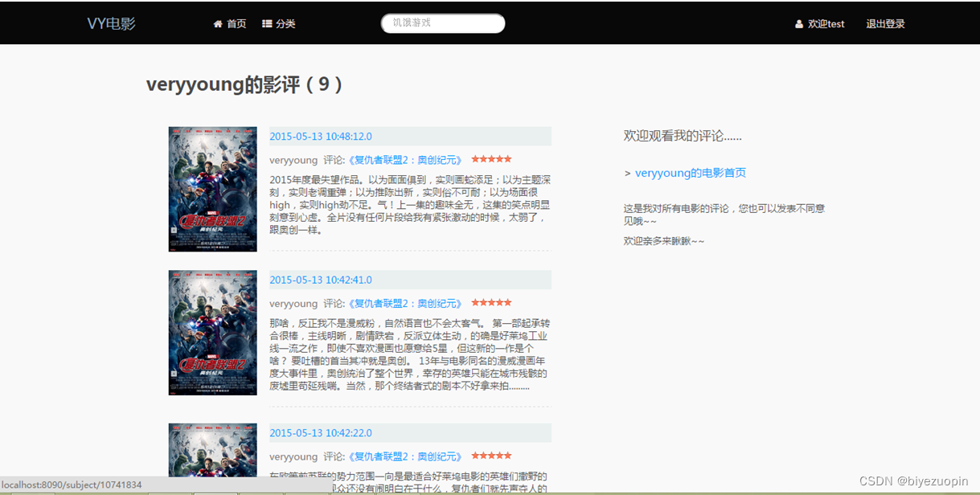Click the star rating in 10:48:12.0 review

pyautogui.click(x=491, y=159)
